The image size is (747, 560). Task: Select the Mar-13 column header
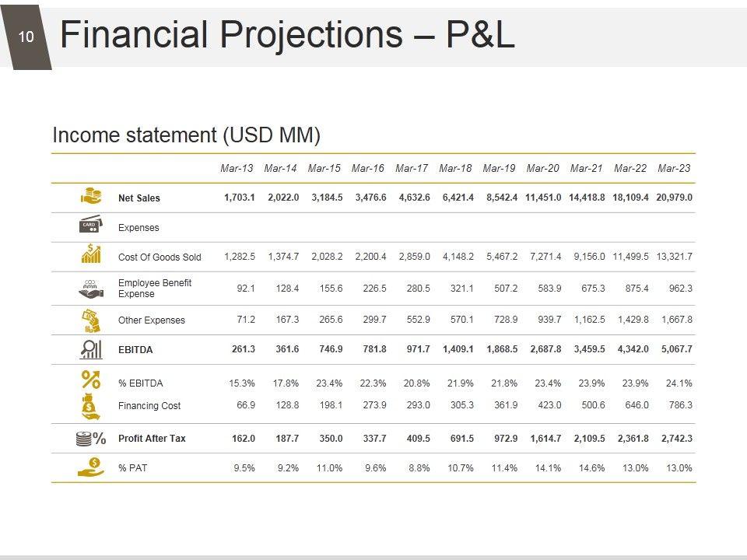tap(237, 168)
